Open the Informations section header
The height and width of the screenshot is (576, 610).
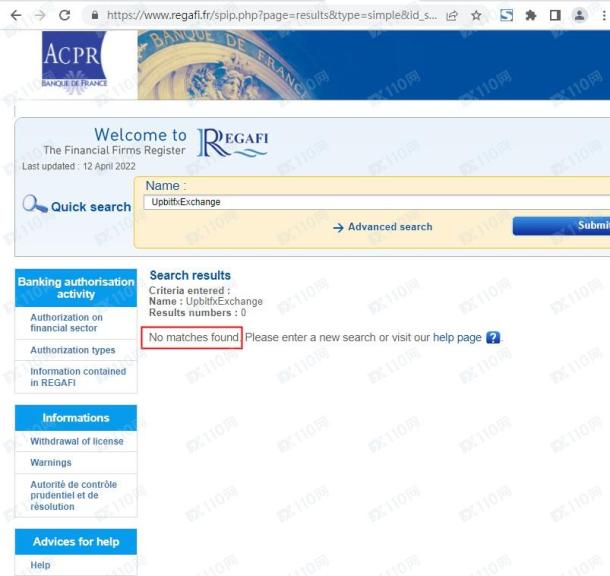[76, 418]
